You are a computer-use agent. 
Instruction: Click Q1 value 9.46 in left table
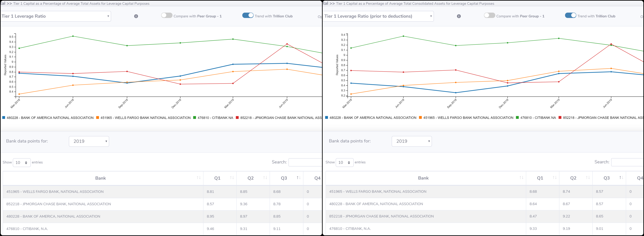pos(210,229)
